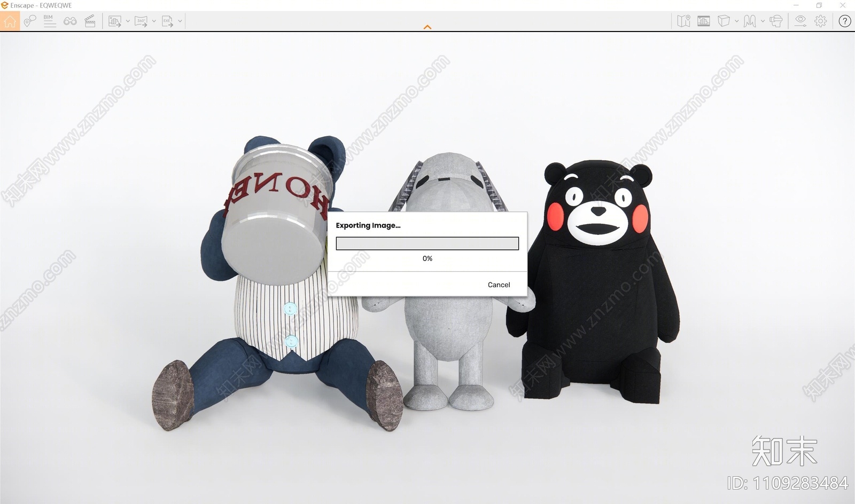
Task: Open the Home start screen icon
Action: (10, 21)
